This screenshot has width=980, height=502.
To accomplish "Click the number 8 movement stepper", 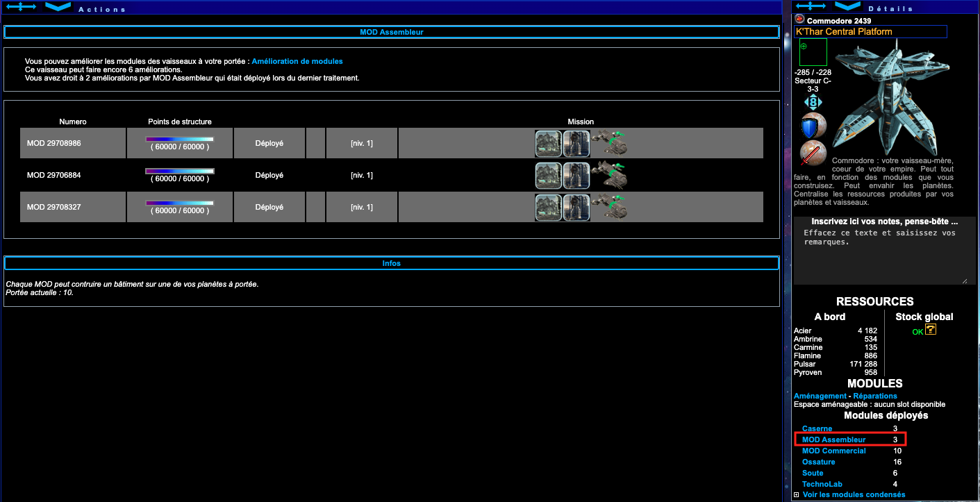I will 813,102.
